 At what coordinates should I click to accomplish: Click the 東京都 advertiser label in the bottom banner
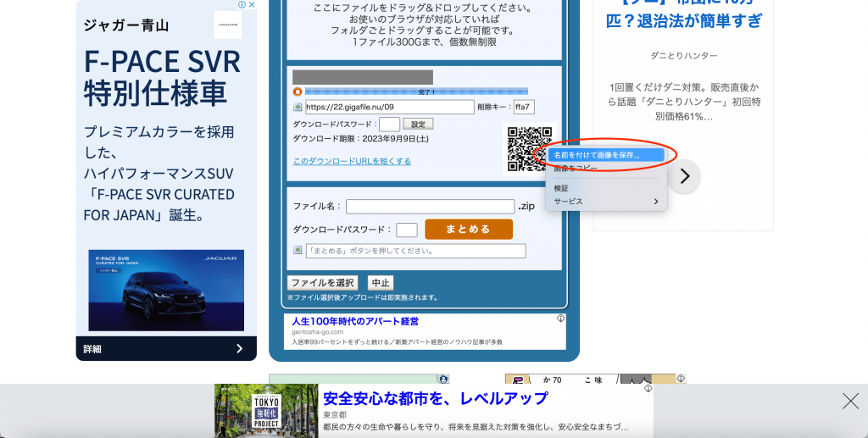[335, 415]
